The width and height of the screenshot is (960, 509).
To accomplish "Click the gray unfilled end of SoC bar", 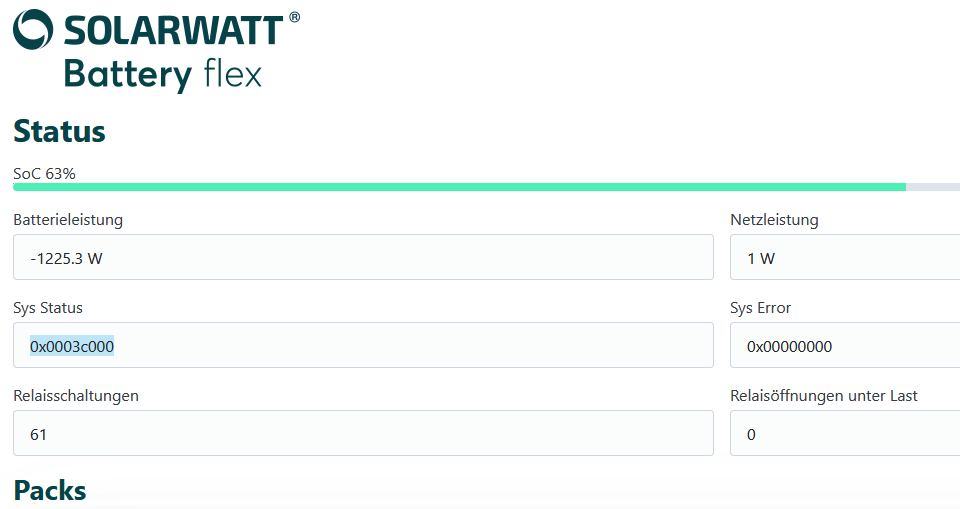I will point(933,187).
